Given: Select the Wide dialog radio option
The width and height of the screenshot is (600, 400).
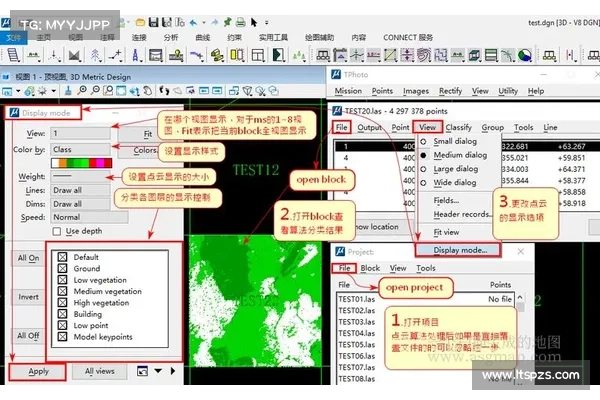Looking at the screenshot, I should click(x=424, y=183).
